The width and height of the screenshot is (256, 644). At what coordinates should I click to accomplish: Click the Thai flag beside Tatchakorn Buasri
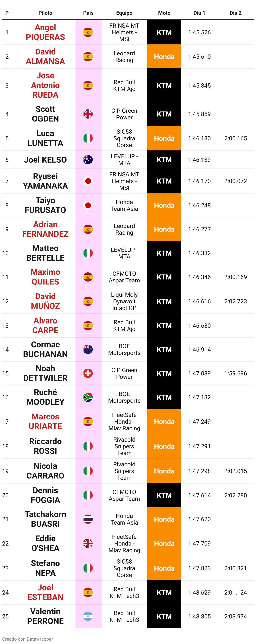pos(88,519)
